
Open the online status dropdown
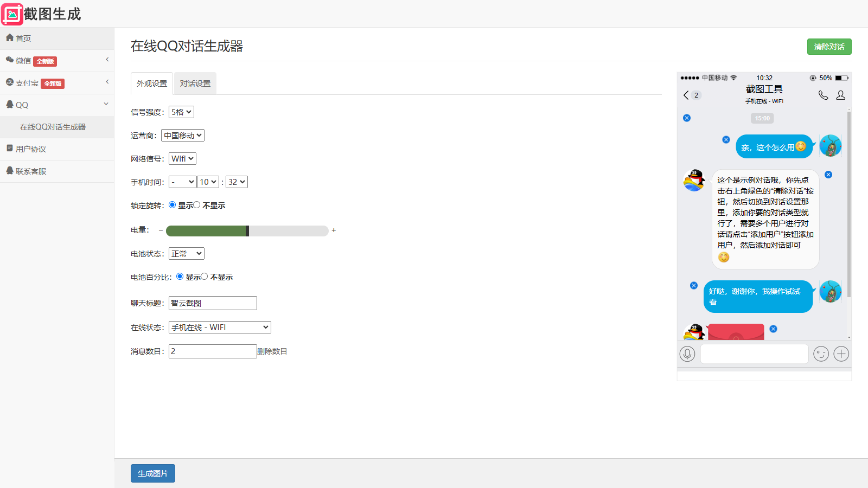[220, 328]
